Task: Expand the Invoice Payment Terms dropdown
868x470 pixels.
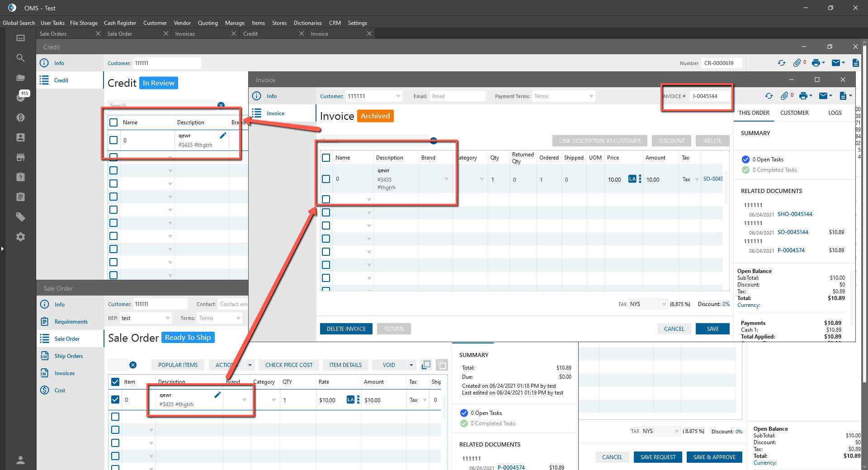Action: [x=591, y=96]
